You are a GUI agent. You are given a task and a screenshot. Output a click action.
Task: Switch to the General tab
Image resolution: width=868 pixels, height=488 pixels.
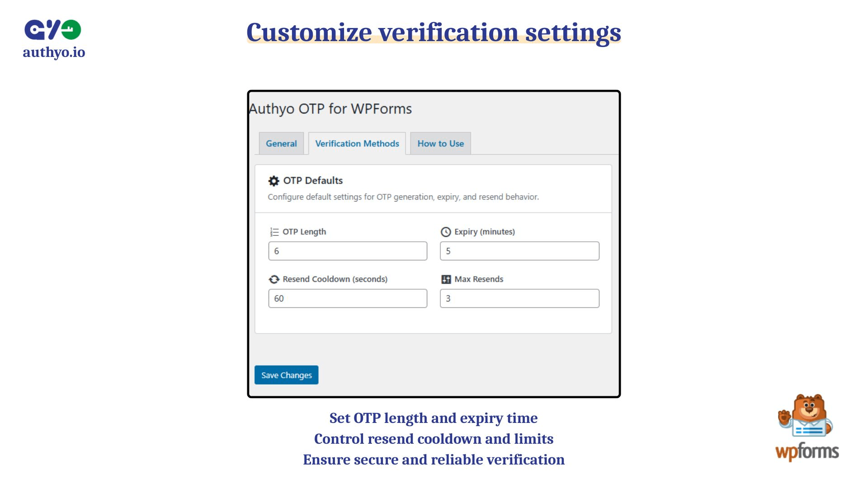281,143
